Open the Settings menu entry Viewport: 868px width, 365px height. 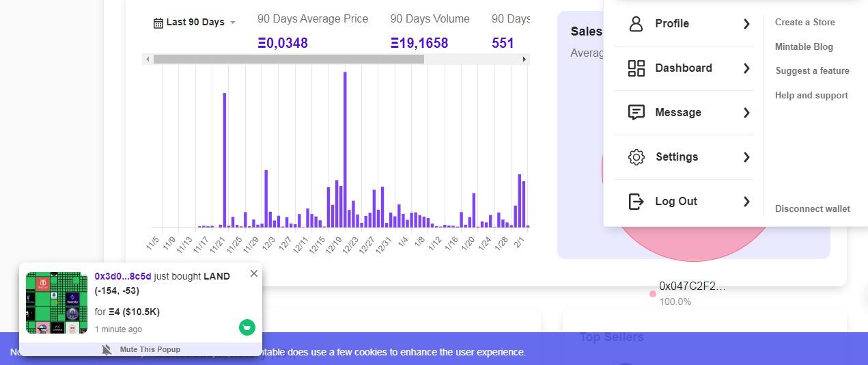pyautogui.click(x=684, y=157)
